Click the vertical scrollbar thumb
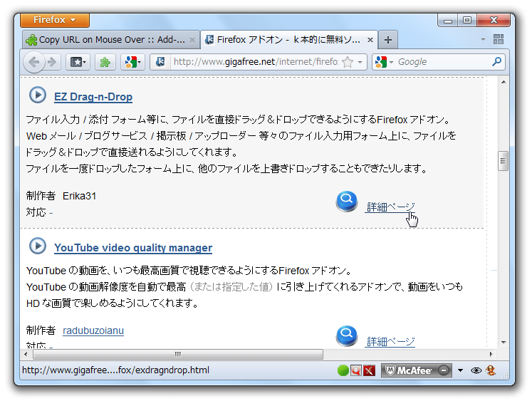 504,161
